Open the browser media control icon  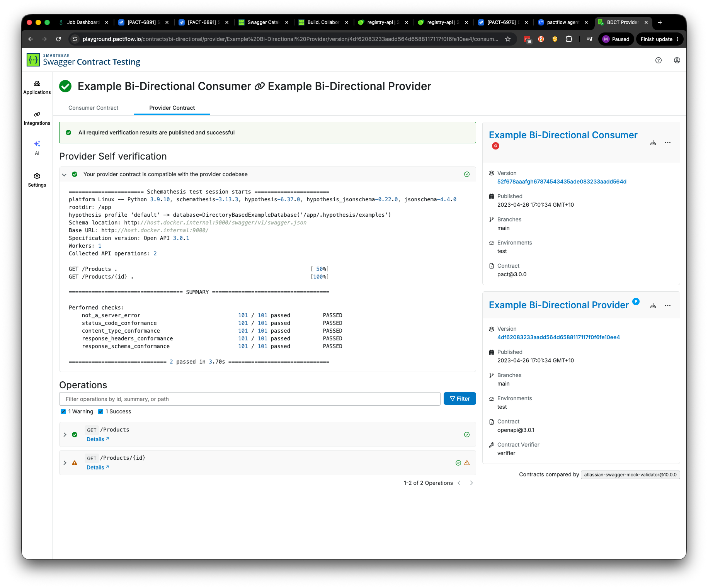(590, 39)
